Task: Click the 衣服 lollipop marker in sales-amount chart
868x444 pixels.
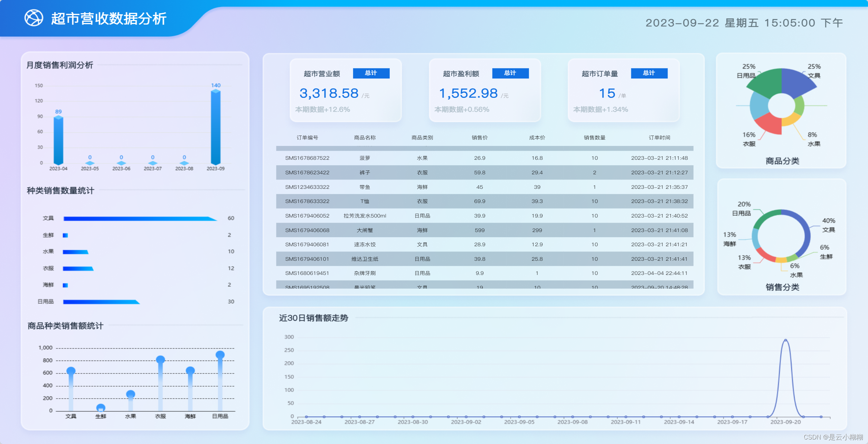Action: tap(160, 360)
